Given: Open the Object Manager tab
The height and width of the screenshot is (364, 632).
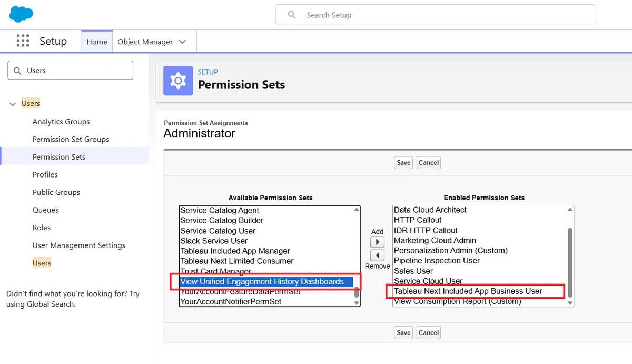Looking at the screenshot, I should coord(145,42).
